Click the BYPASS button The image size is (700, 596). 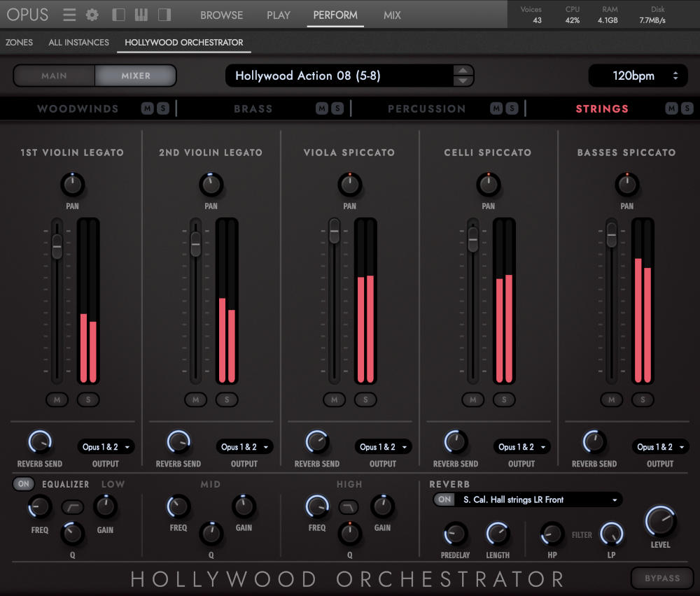coord(662,579)
